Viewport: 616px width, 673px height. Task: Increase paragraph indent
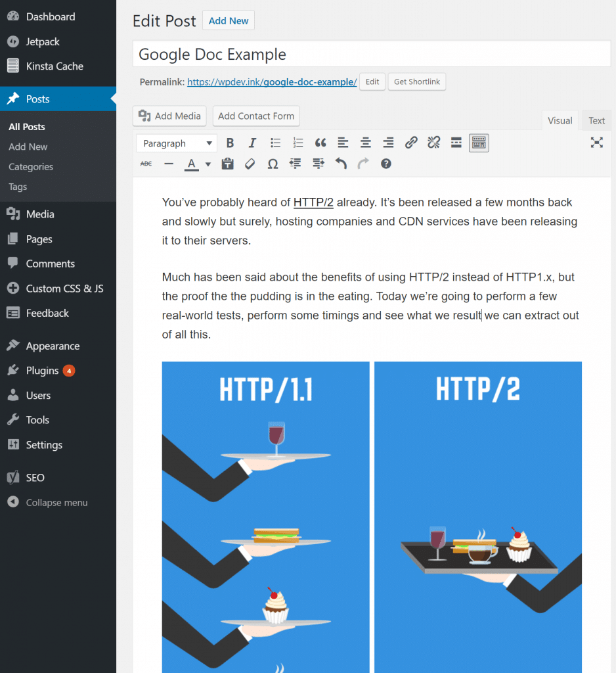pyautogui.click(x=319, y=164)
